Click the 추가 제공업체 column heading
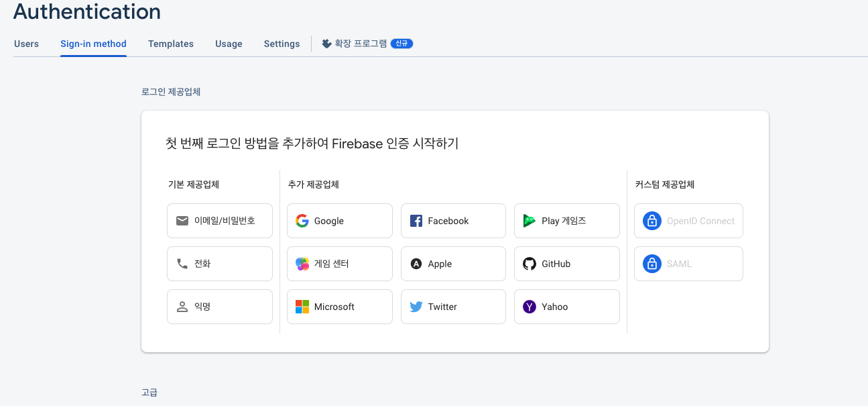 tap(314, 184)
